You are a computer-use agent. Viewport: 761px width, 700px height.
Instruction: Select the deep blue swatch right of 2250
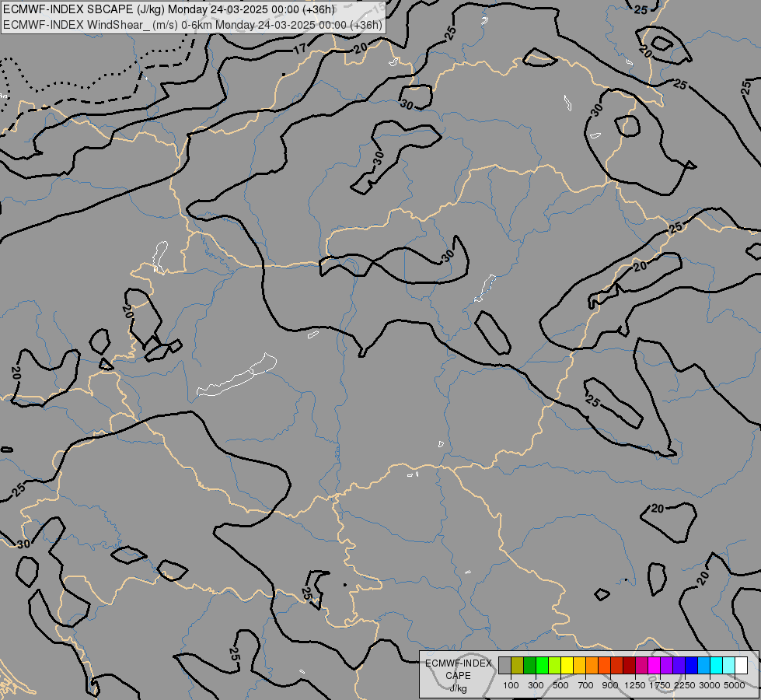[x=692, y=665]
